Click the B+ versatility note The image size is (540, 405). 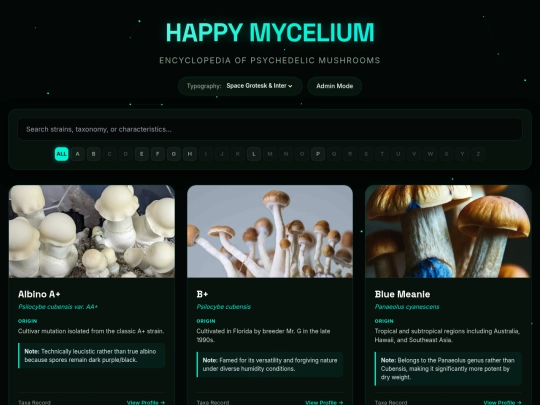click(x=270, y=364)
